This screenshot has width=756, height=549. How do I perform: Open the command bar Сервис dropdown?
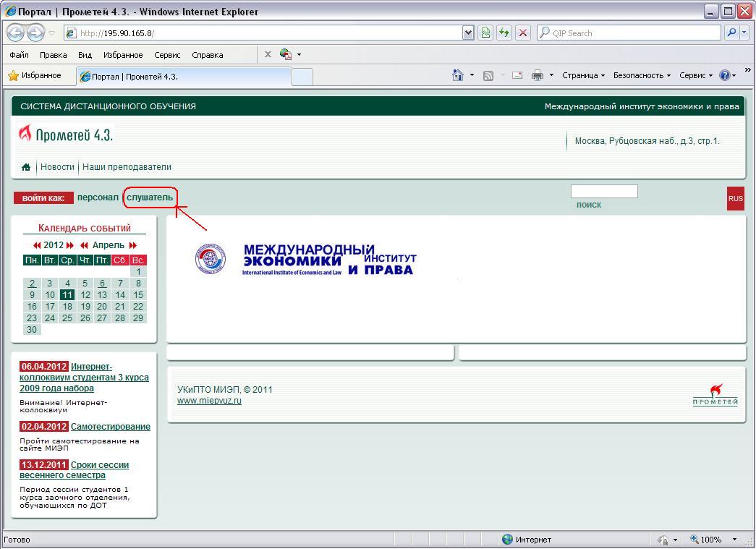696,76
